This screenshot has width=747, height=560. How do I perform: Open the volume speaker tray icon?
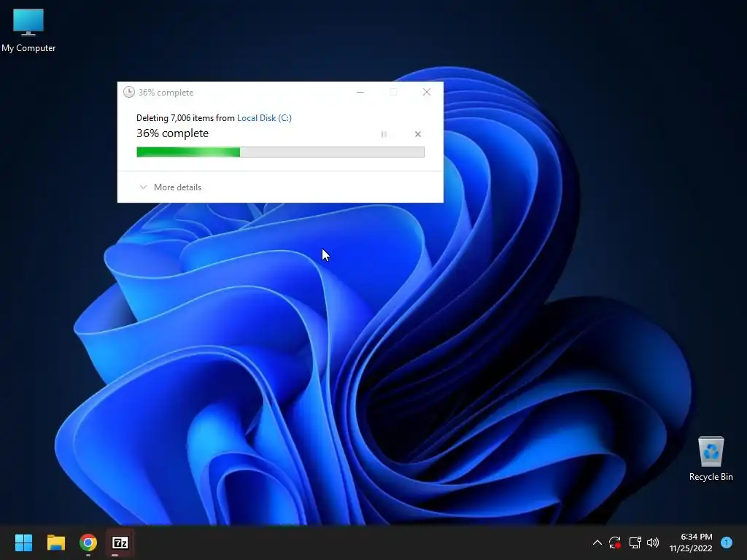coord(653,542)
